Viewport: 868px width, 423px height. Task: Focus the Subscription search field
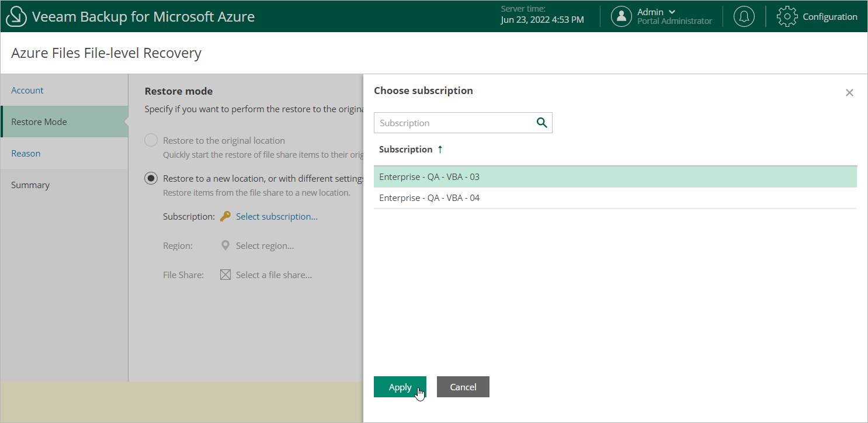pos(453,123)
